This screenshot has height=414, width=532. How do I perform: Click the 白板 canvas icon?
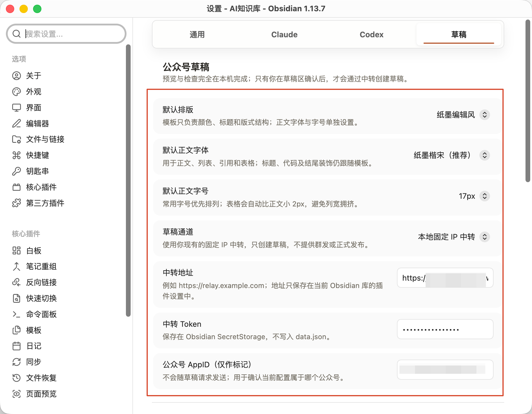17,251
